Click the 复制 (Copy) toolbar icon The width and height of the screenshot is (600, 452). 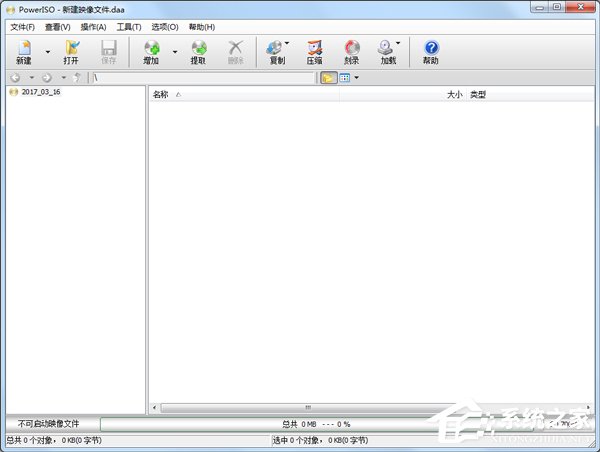click(275, 52)
